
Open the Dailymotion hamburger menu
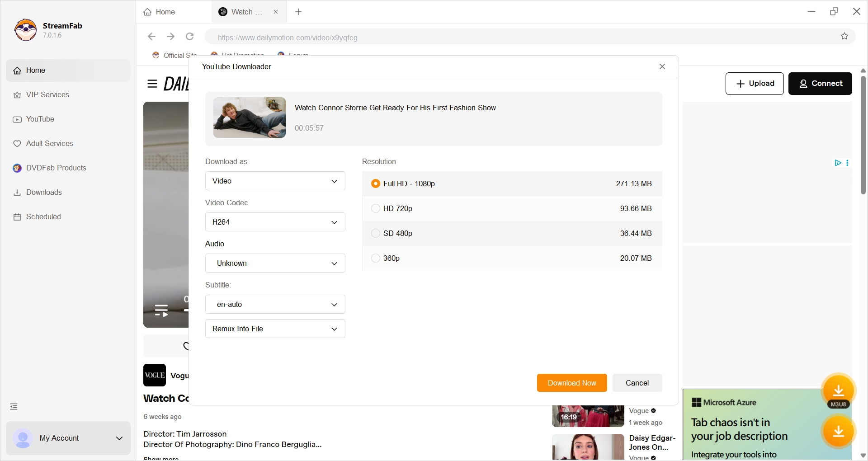(152, 84)
